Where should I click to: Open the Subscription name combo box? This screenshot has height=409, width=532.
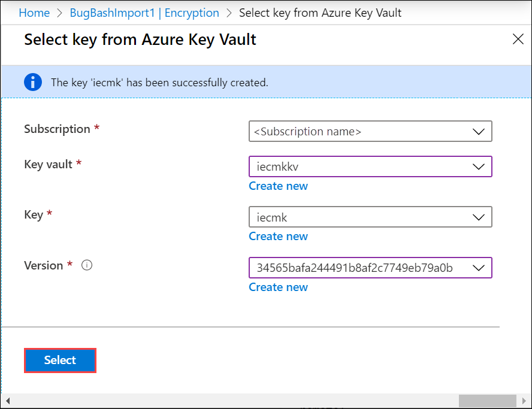tap(370, 131)
